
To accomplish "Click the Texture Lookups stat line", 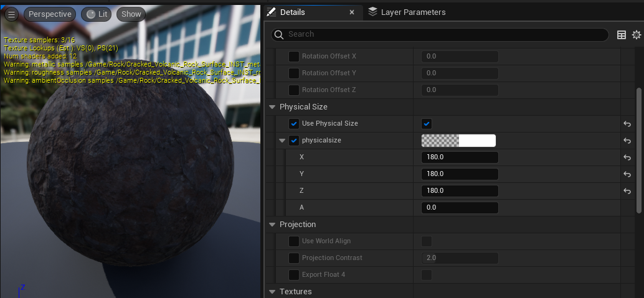I will [61, 48].
